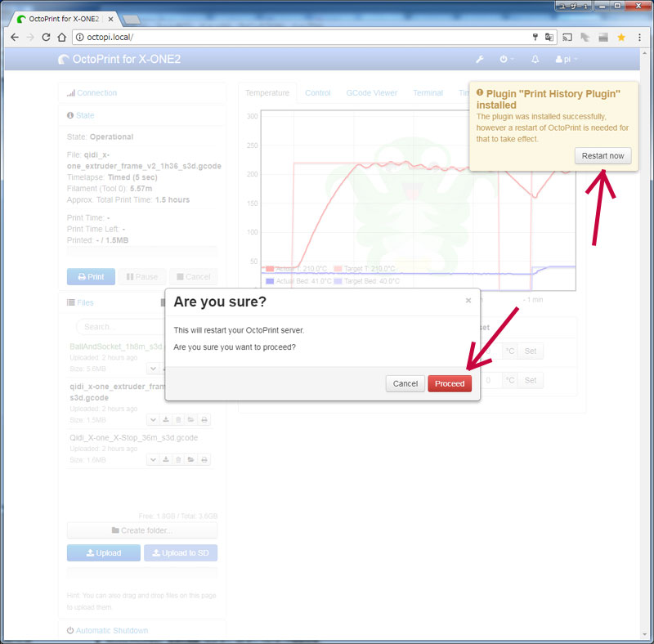This screenshot has width=654, height=644.
Task: Click the Cancel print job button
Action: coord(193,276)
